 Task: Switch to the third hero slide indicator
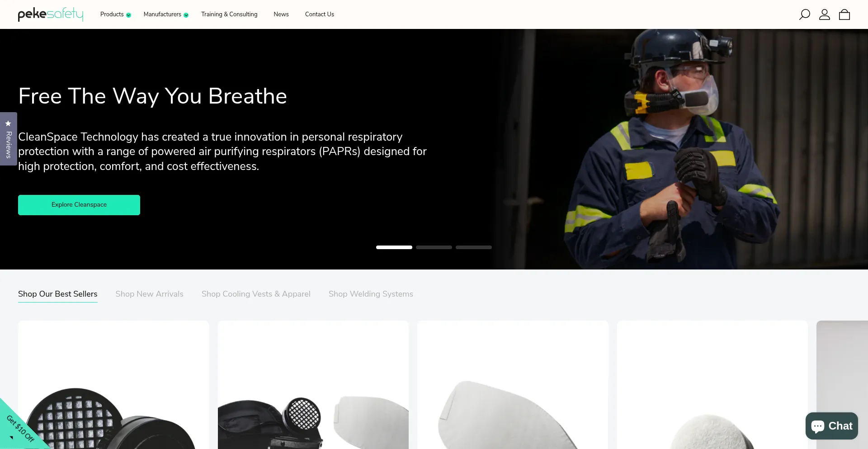point(473,247)
